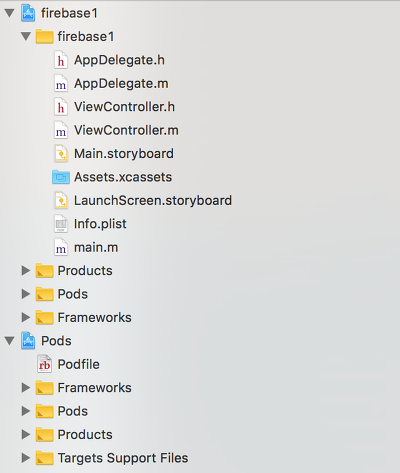Click the LaunchScreen.storyboard file icon

(x=61, y=201)
